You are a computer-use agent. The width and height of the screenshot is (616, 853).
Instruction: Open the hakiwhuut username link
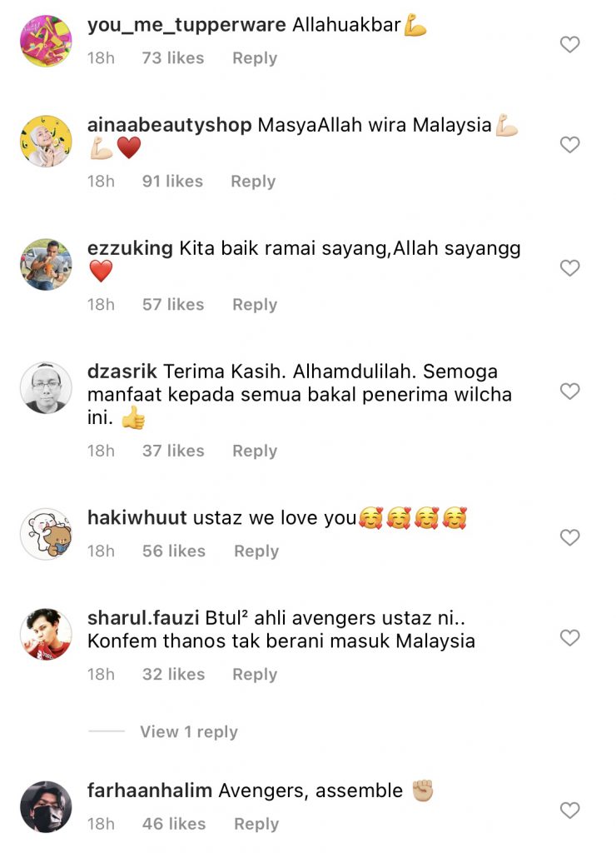tap(137, 517)
